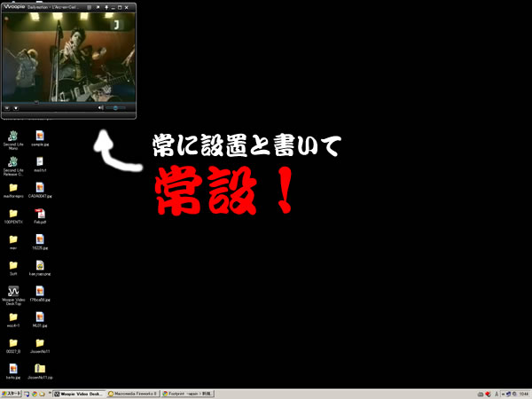Select the JissenNo11.zip archive icon
Screen dimensions: 532x399
(x=39, y=369)
